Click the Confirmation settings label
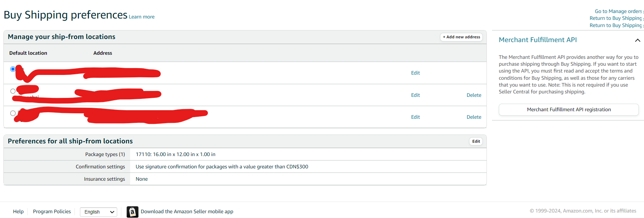This screenshot has height=218, width=644. click(100, 167)
